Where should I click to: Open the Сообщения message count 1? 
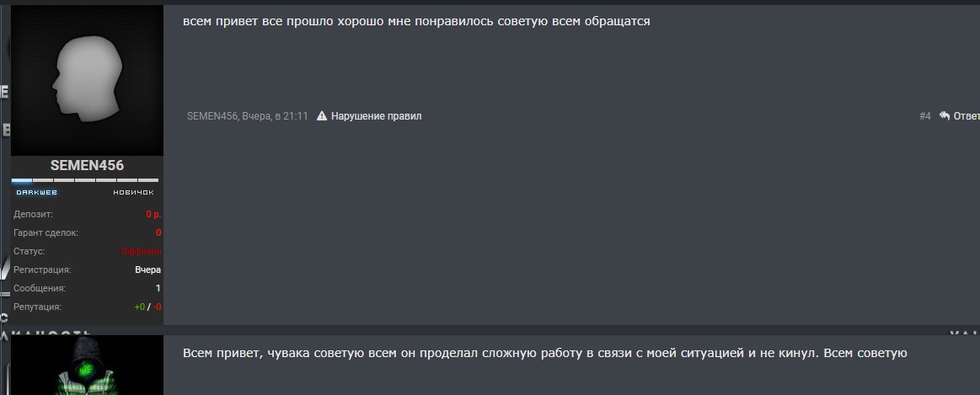click(x=158, y=289)
